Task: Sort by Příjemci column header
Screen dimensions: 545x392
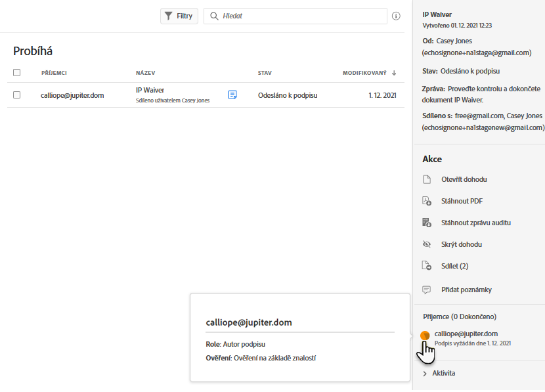Action: tap(54, 73)
